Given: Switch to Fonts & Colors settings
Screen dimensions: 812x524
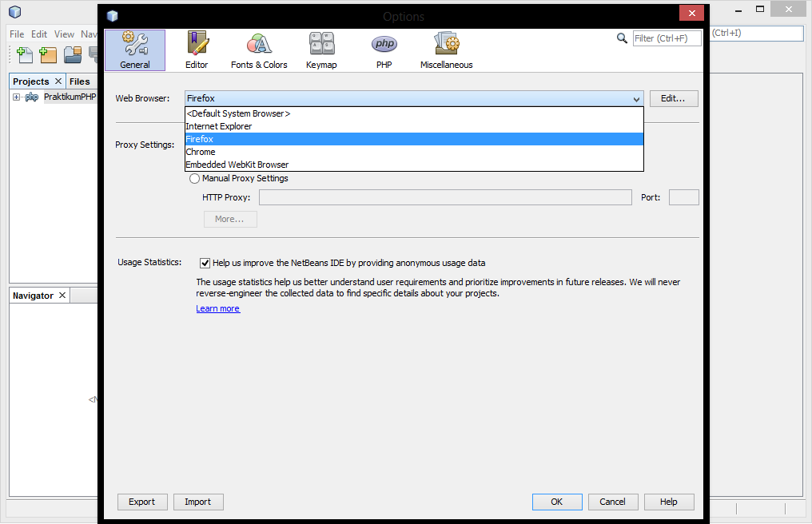Looking at the screenshot, I should pos(259,50).
